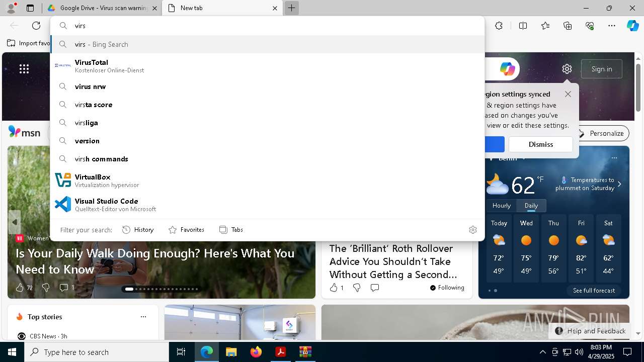Open weather card more options ellipsis
The height and width of the screenshot is (362, 644).
tap(614, 158)
